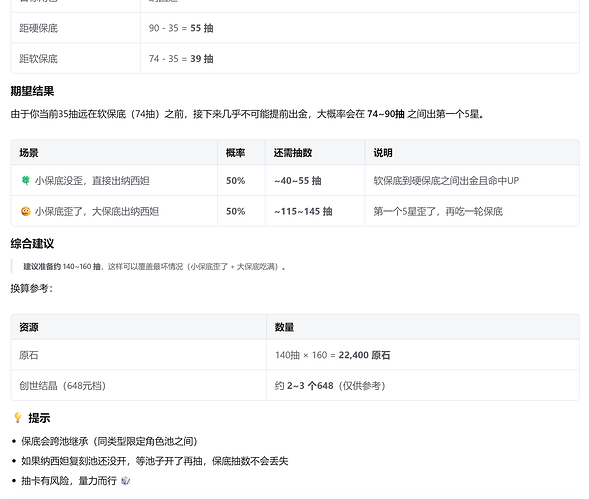
Task: Select the 综合建议 heading
Action: click(x=32, y=243)
